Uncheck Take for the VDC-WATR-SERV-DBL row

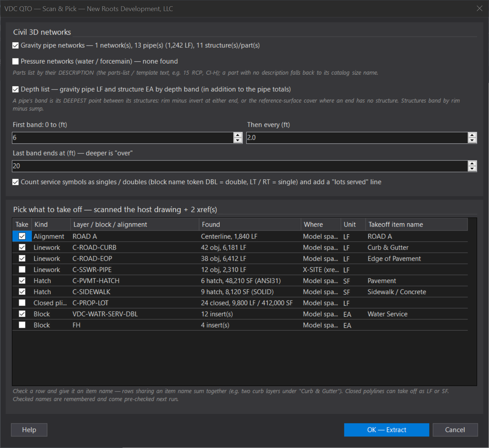click(x=22, y=314)
